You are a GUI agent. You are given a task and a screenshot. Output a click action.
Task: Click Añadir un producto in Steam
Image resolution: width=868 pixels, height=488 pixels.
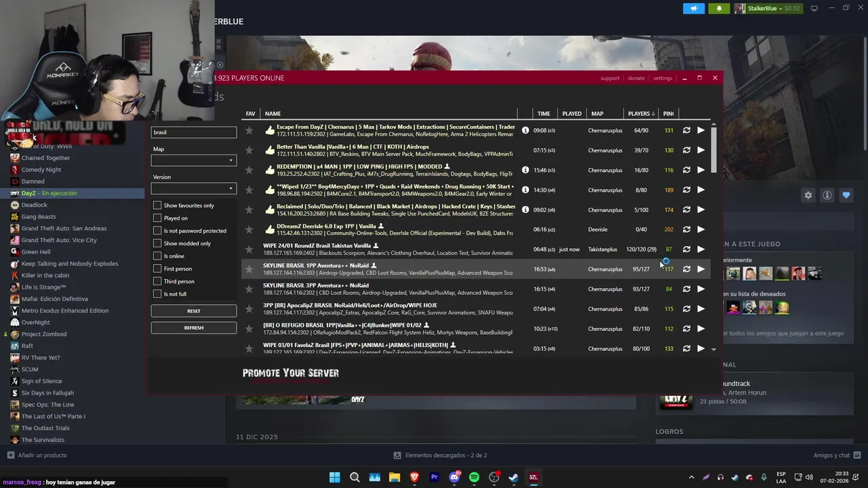37,455
